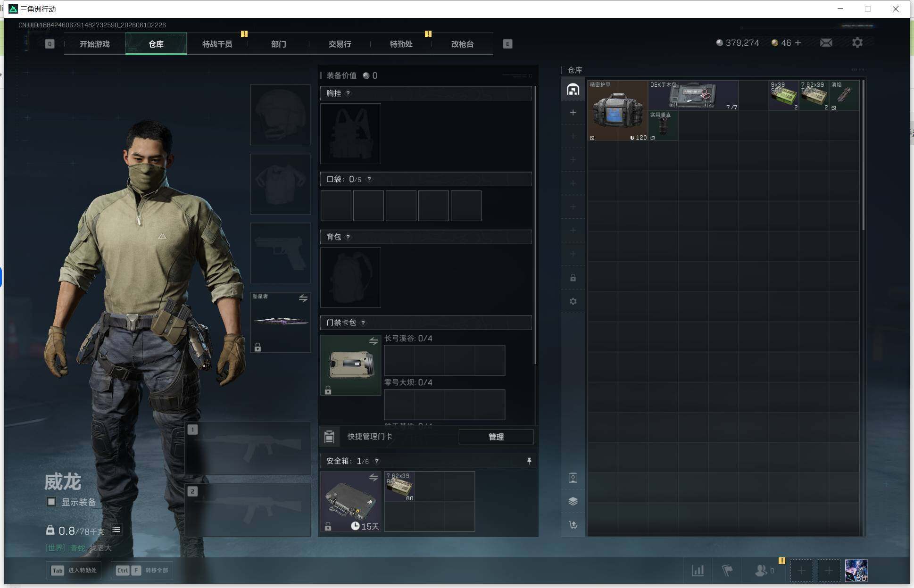The width and height of the screenshot is (914, 588).
Task: Open the friends list icon
Action: (761, 571)
